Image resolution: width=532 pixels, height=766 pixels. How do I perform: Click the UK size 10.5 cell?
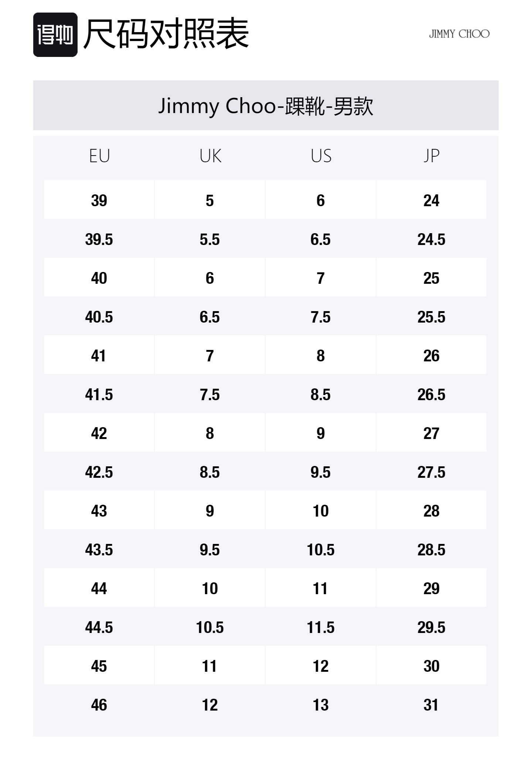point(210,627)
